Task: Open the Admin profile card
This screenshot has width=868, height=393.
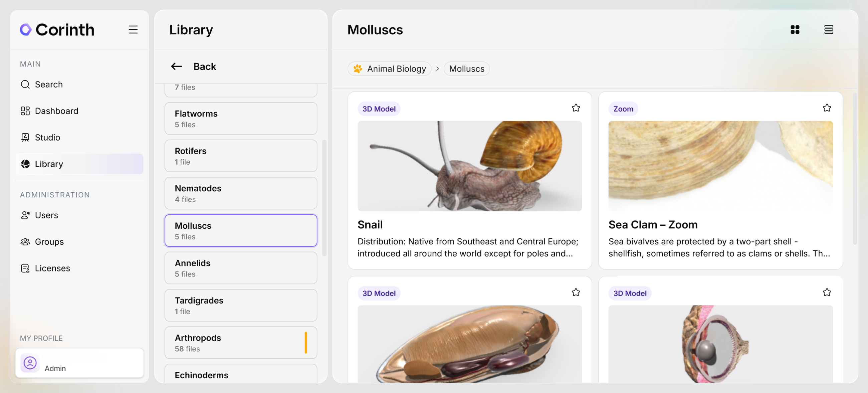Action: point(79,363)
